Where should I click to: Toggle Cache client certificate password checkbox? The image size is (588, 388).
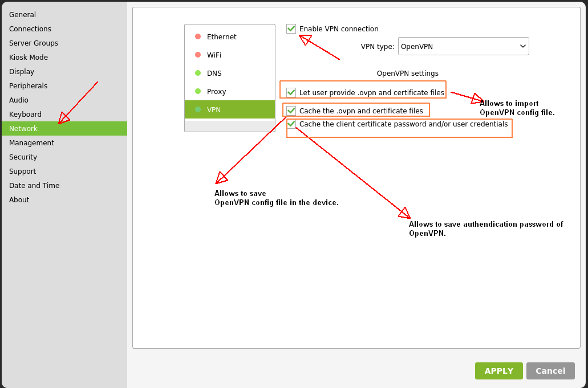(x=291, y=124)
